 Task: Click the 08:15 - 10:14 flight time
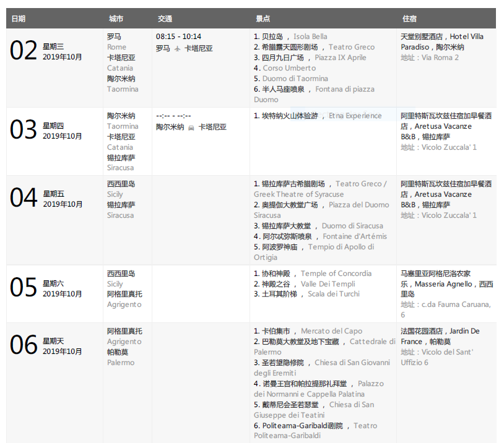pyautogui.click(x=178, y=37)
